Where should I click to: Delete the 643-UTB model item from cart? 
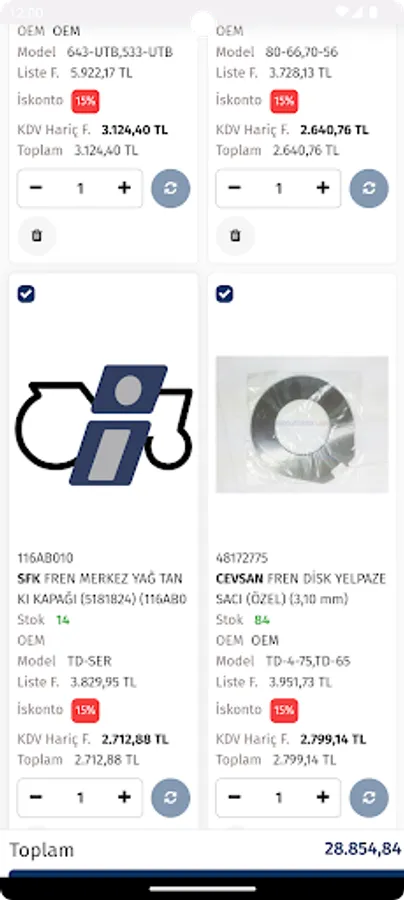pos(37,235)
